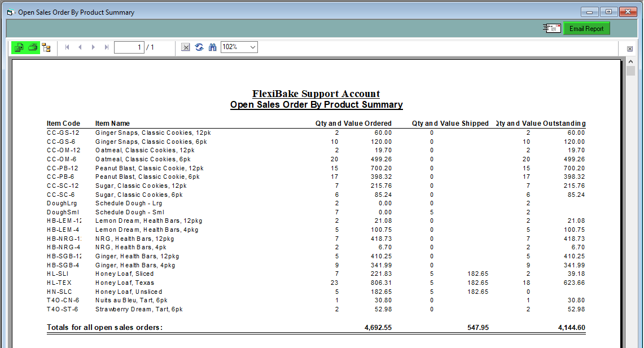This screenshot has width=644, height=348.
Task: Click the vertical scrollbar thumb
Action: [631, 70]
